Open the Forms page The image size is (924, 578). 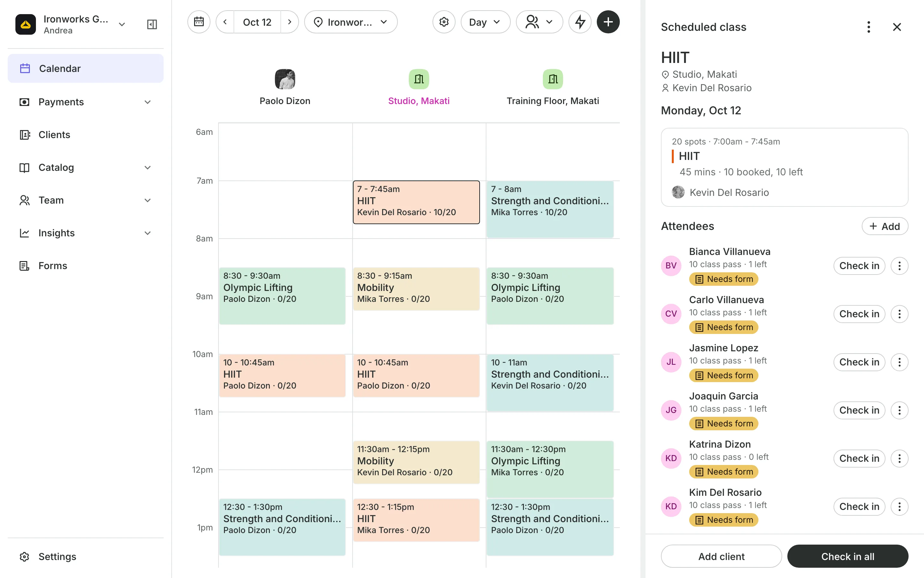click(86, 266)
